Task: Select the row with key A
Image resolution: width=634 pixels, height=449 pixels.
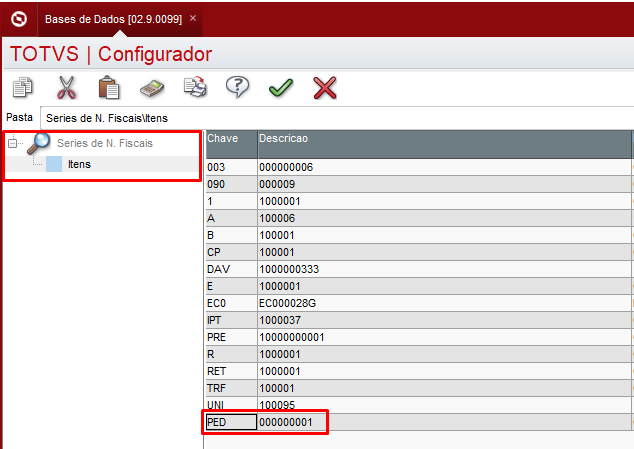Action: pyautogui.click(x=418, y=218)
